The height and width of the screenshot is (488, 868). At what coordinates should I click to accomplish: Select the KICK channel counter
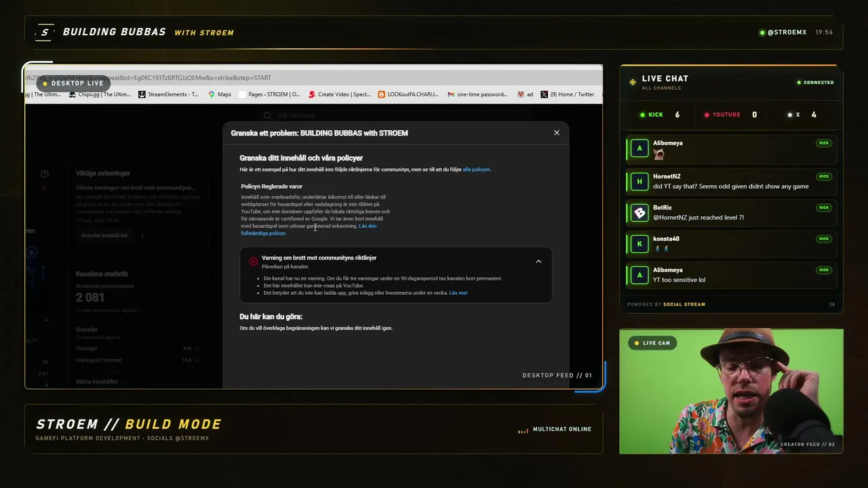click(660, 115)
